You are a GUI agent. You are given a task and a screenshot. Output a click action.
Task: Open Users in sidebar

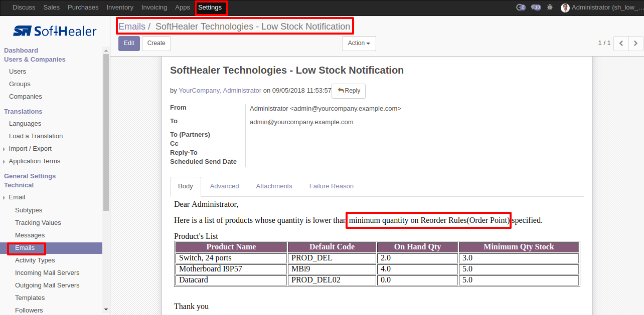[x=18, y=72]
